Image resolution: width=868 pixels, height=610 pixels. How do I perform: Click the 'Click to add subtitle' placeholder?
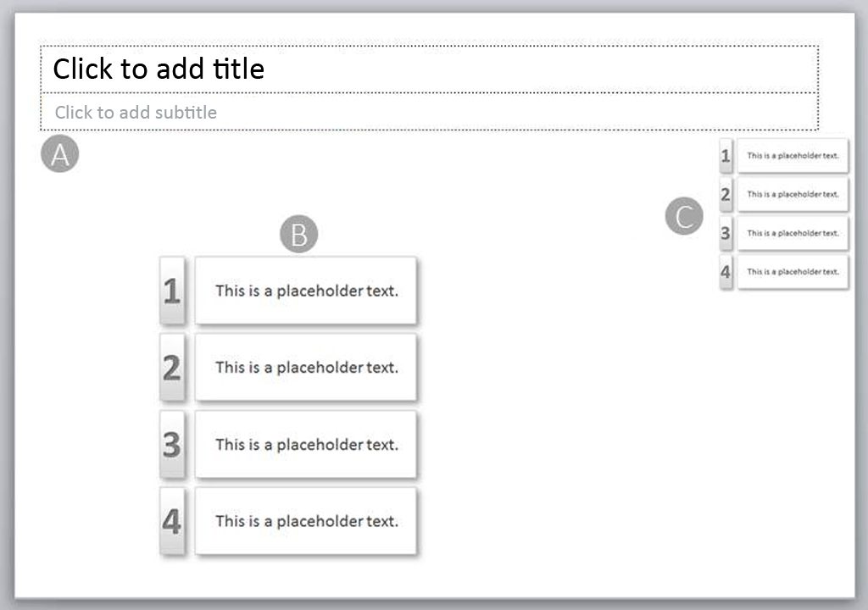coord(429,112)
